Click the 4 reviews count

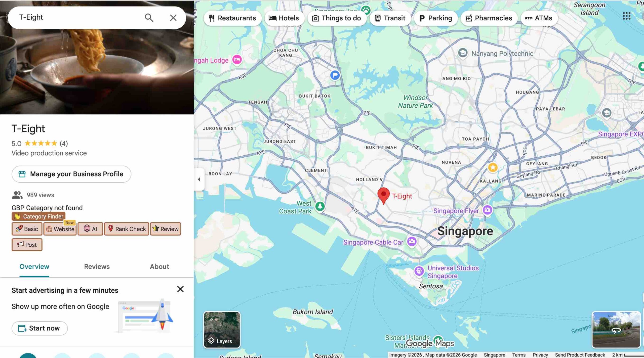(64, 143)
